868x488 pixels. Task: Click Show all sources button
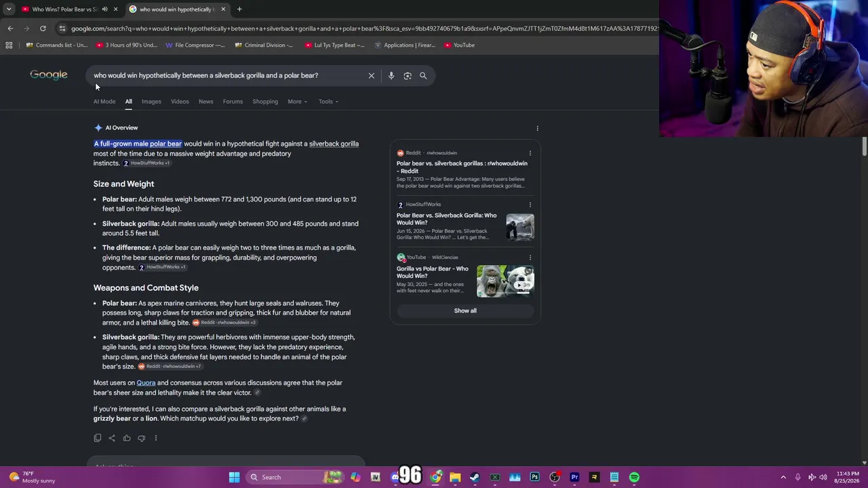point(465,311)
